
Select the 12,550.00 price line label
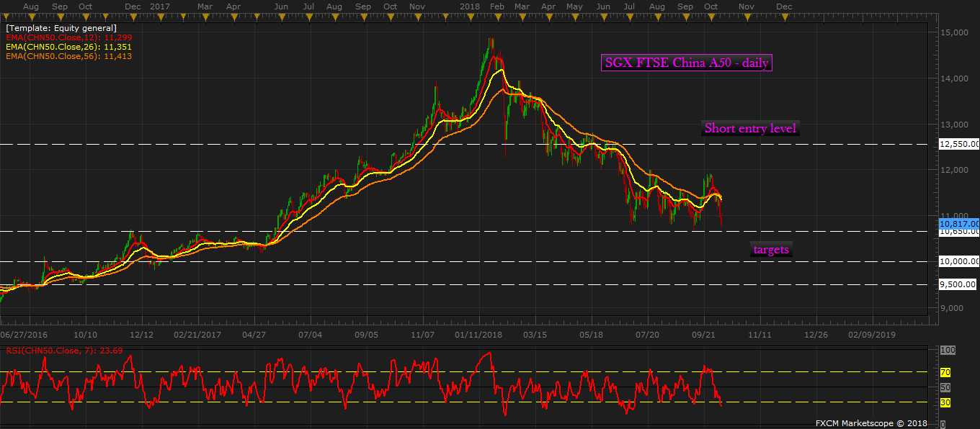[x=958, y=144]
